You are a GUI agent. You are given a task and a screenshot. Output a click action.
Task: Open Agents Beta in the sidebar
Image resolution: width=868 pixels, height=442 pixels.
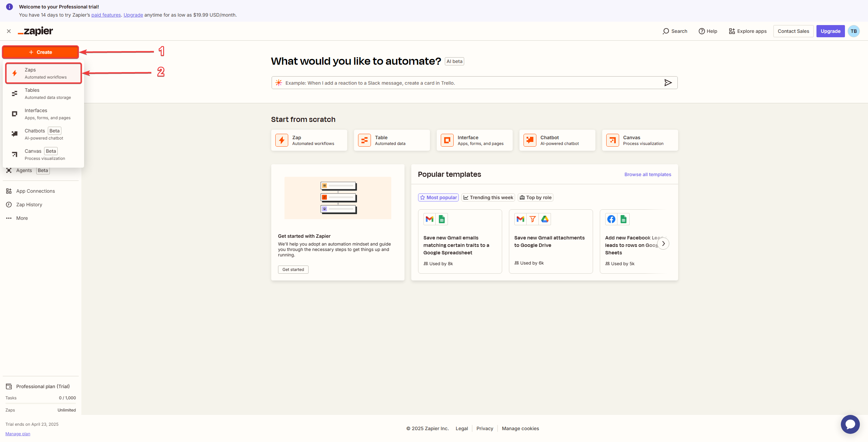(28, 170)
